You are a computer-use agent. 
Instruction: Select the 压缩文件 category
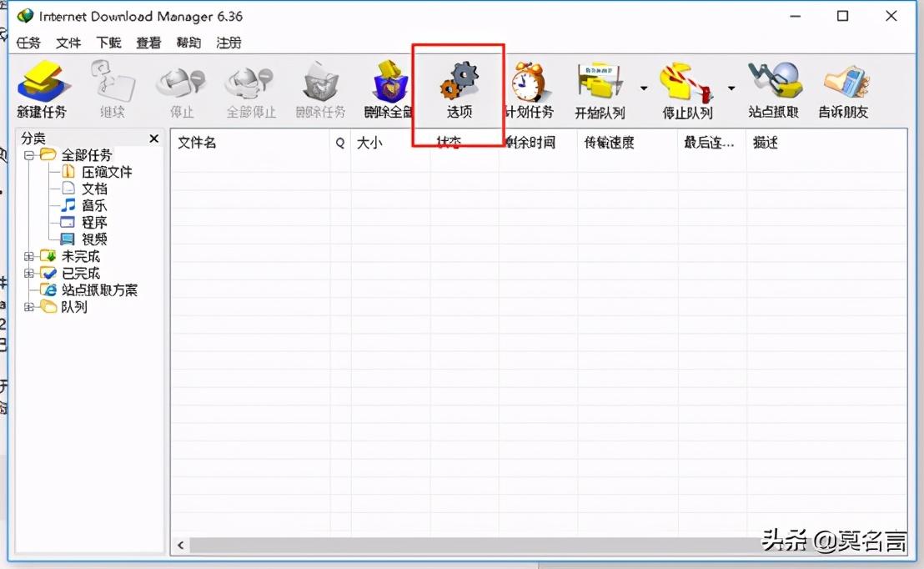pos(107,172)
